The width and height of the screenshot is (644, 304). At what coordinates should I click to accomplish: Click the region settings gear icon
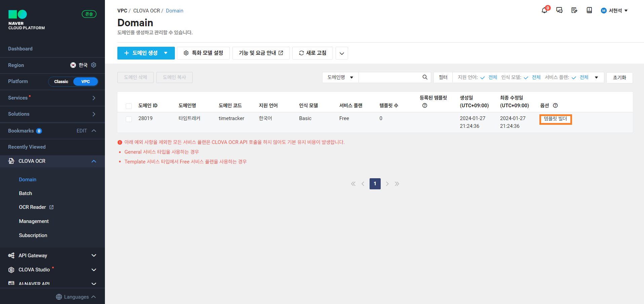(x=94, y=65)
